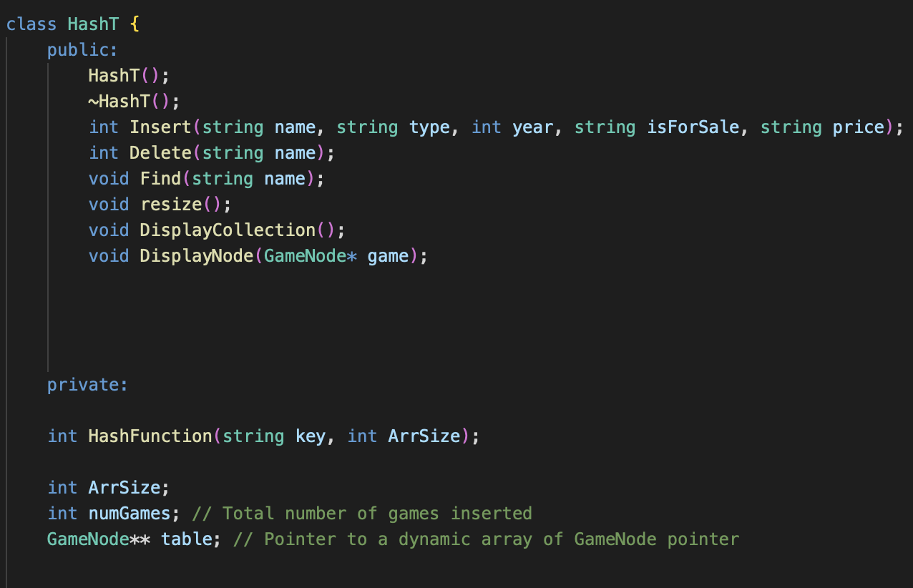This screenshot has height=588, width=913.
Task: Click the resize function name
Action: tap(170, 205)
